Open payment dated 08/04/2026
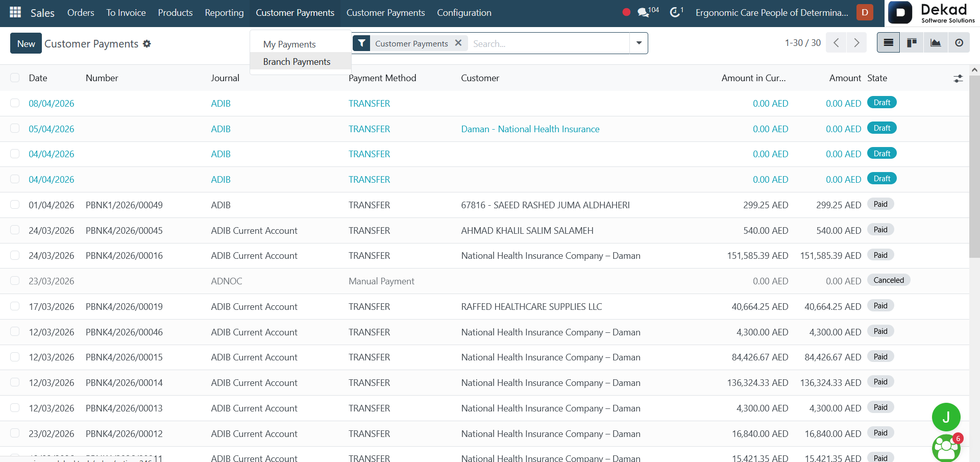Viewport: 980px width, 462px height. tap(52, 104)
